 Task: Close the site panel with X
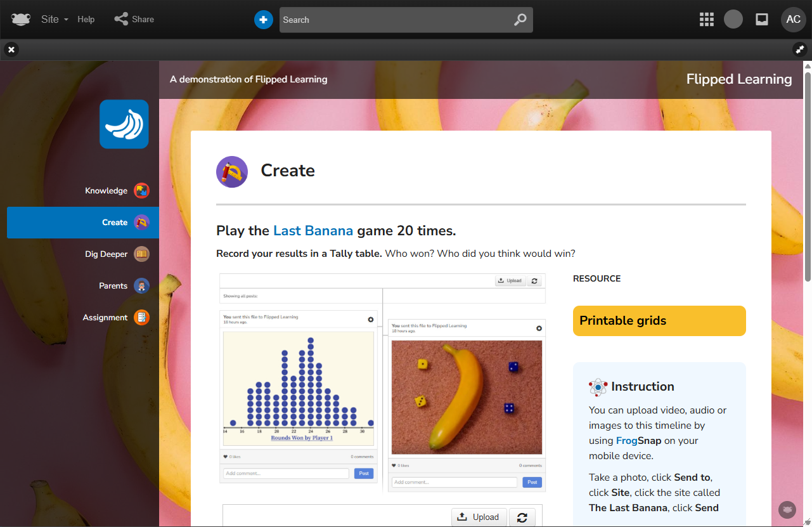point(11,49)
